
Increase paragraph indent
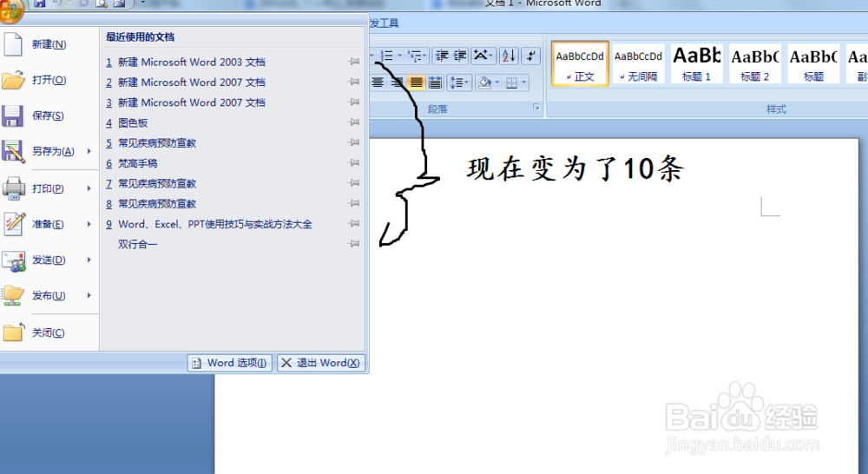coord(460,56)
